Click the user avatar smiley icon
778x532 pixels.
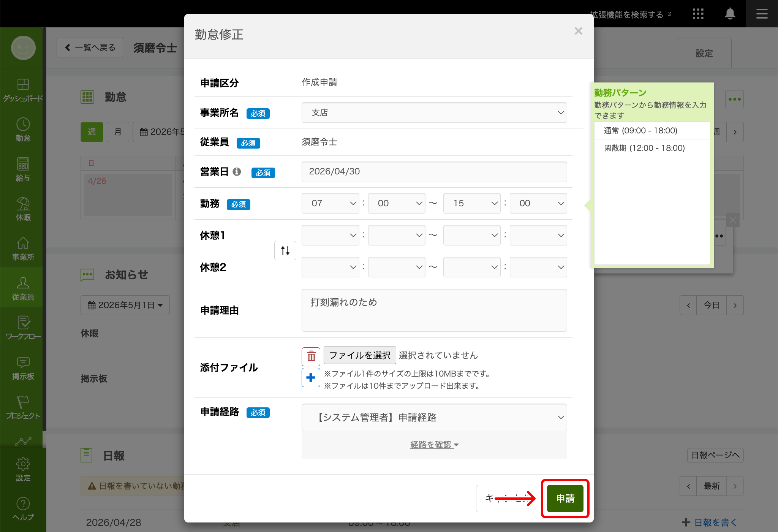[x=23, y=48]
